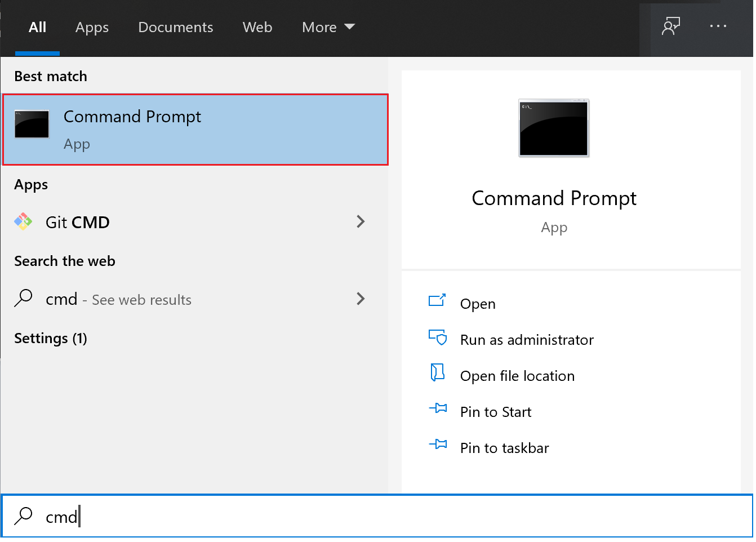Click the Pin to Start pin icon
This screenshot has width=756, height=542.
click(x=438, y=408)
